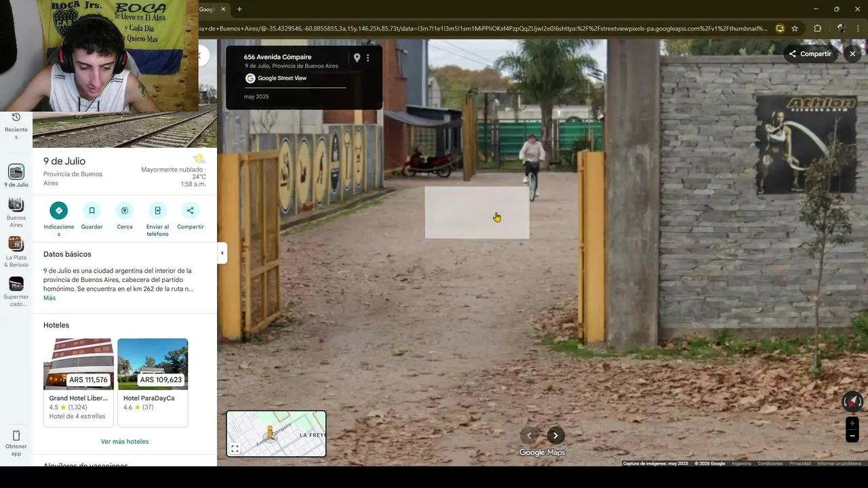
Task: Click the Compartir button over Street View
Action: tap(810, 54)
